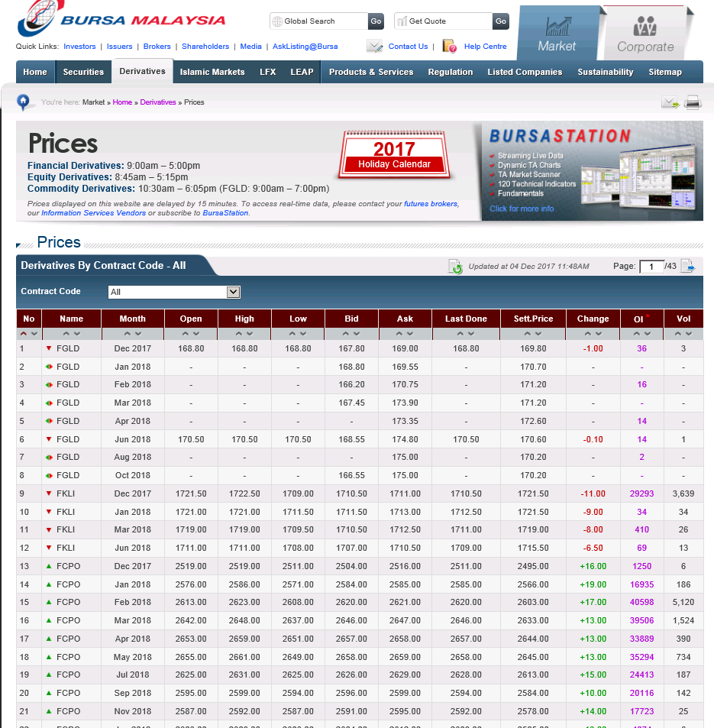714x728 pixels.
Task: Sort Name column ascending arrow
Action: (x=66, y=334)
